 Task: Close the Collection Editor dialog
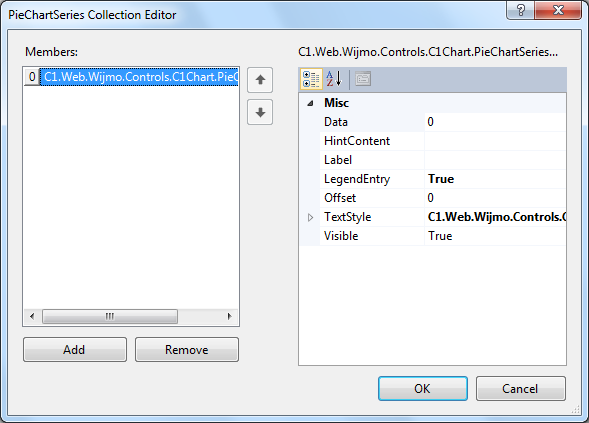pyautogui.click(x=558, y=10)
